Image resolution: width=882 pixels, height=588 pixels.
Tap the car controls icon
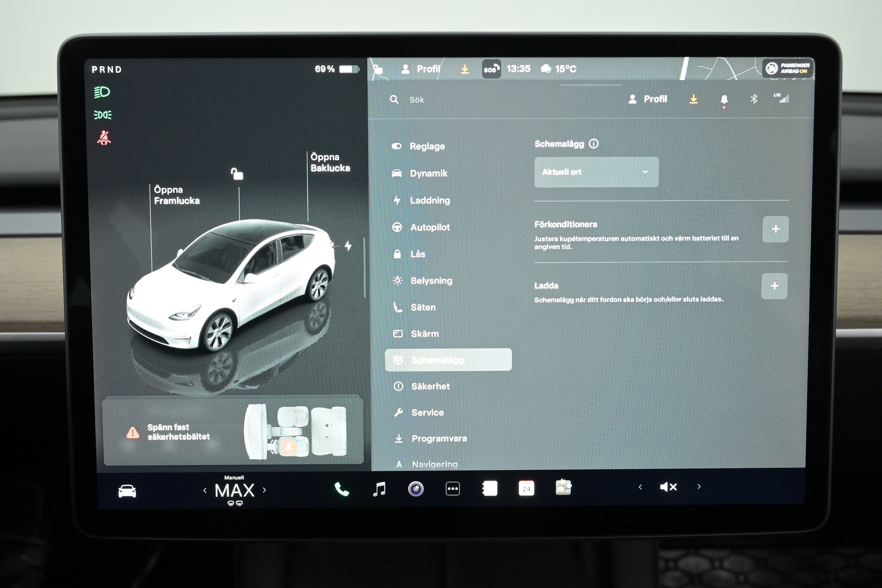coord(127,491)
